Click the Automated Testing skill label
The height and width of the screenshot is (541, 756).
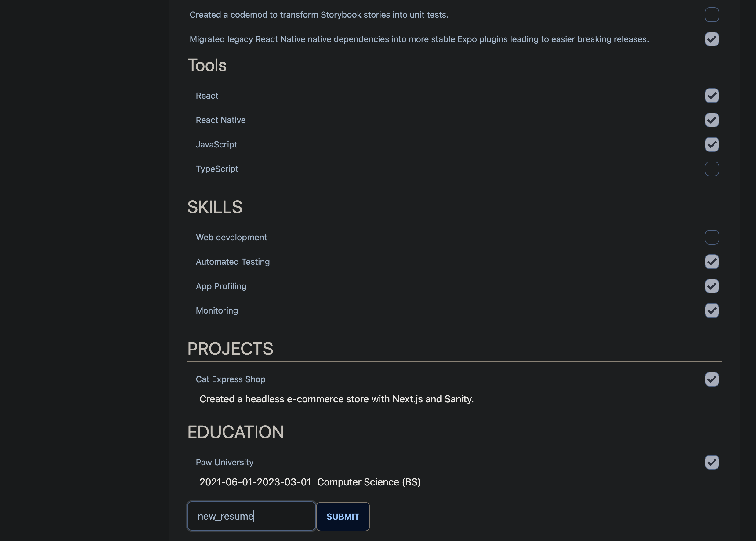coord(233,262)
